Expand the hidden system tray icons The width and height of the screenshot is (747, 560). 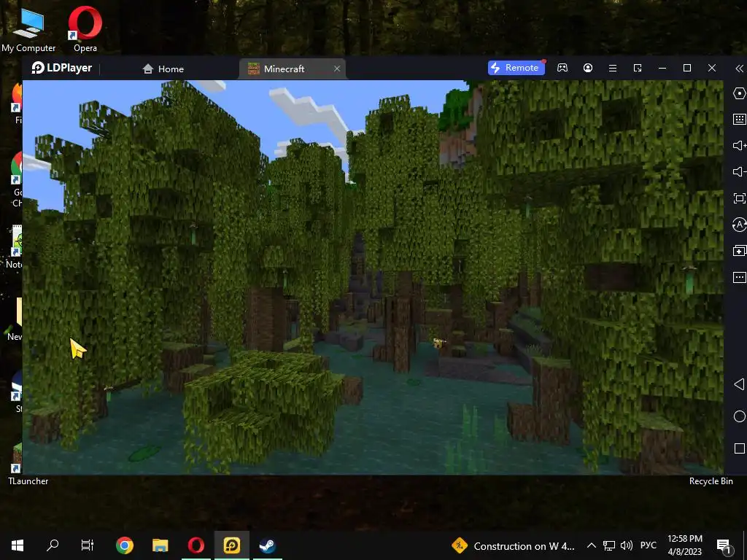[x=591, y=545]
